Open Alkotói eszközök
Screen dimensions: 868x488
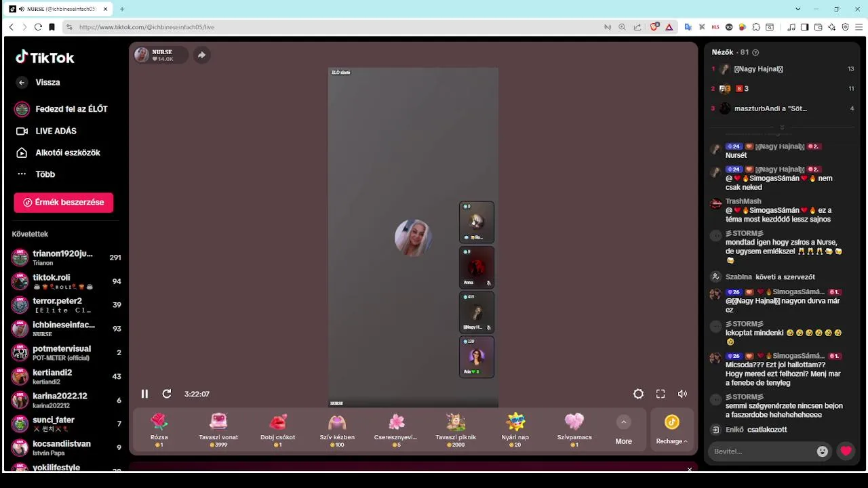pyautogui.click(x=60, y=153)
